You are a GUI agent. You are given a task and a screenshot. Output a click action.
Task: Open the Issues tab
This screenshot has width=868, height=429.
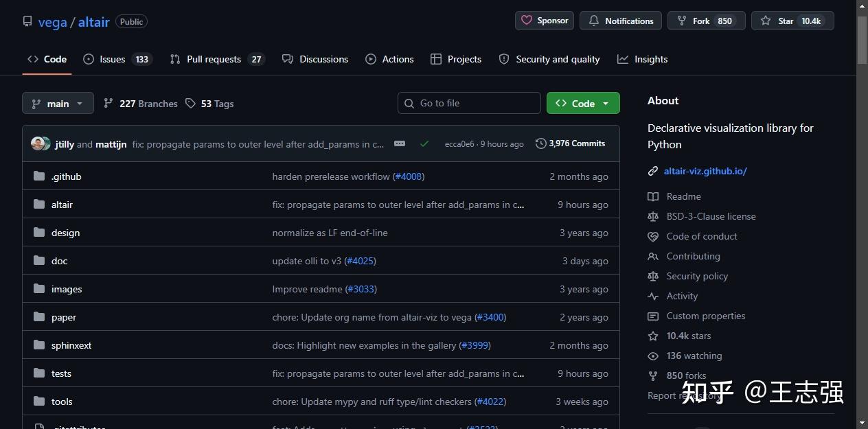117,59
